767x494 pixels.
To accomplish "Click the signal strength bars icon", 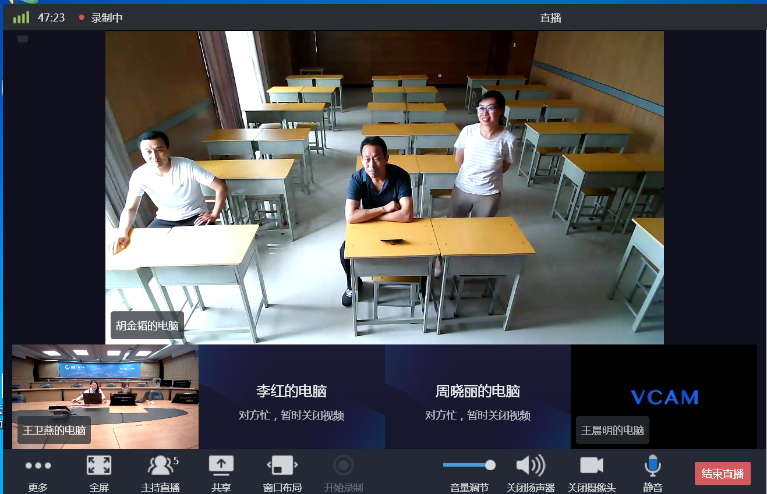I will (21, 17).
